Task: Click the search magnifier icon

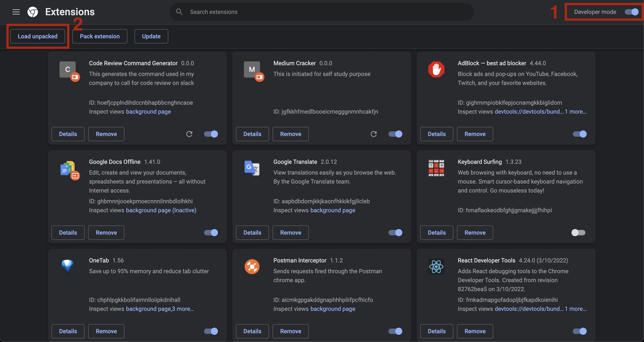Action: click(x=179, y=12)
